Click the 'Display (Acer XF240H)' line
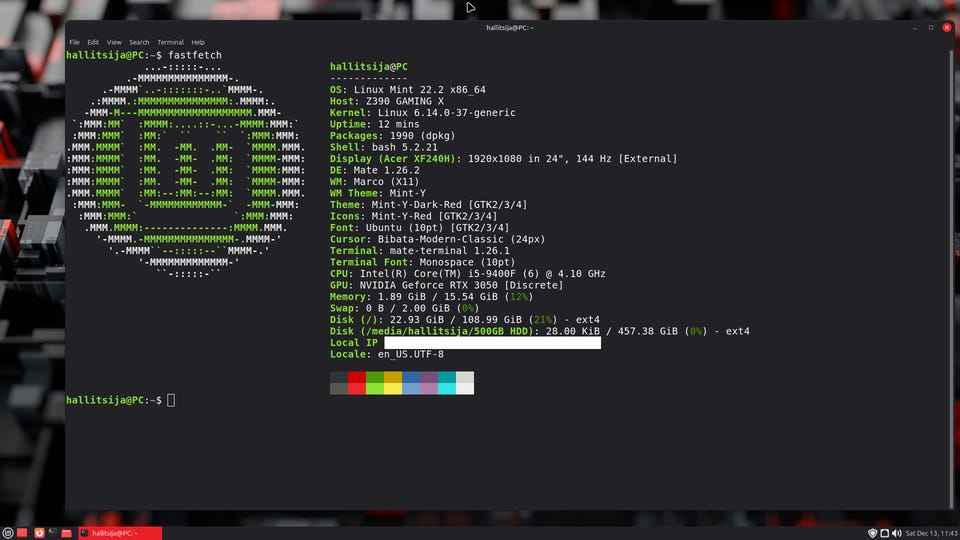The width and height of the screenshot is (960, 540). click(503, 159)
